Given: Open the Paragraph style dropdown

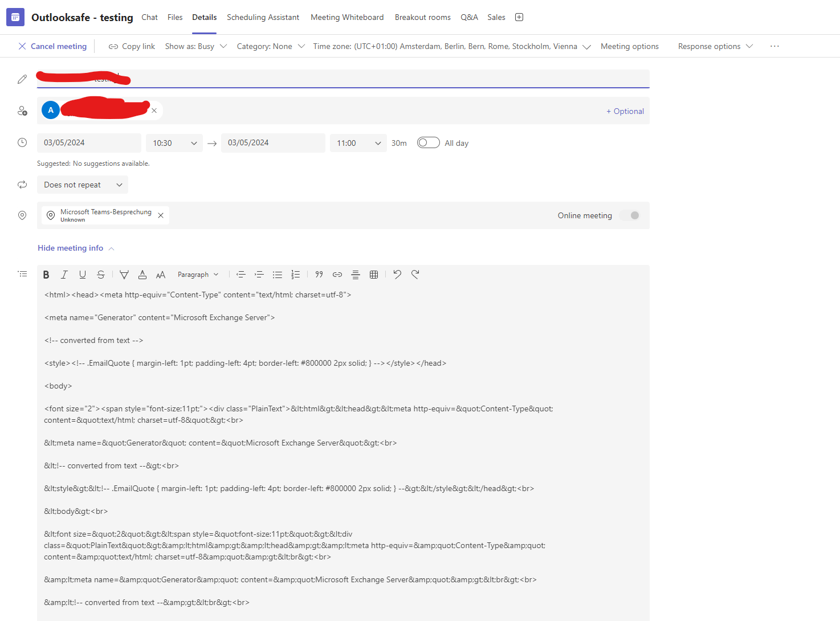Looking at the screenshot, I should click(198, 275).
